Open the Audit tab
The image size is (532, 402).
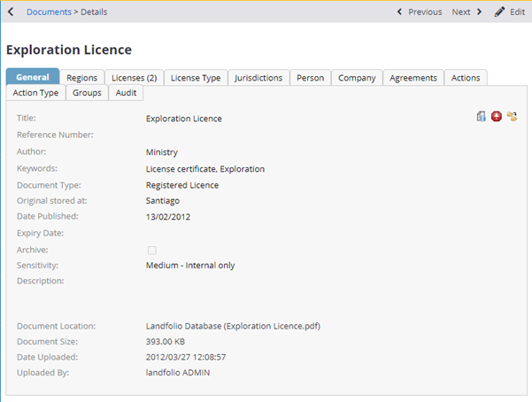126,93
